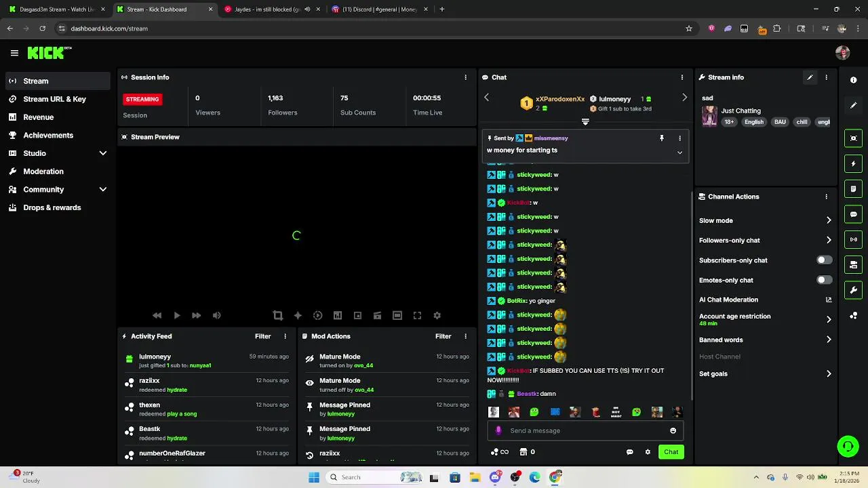Expand Account age restriction settings

tap(829, 319)
